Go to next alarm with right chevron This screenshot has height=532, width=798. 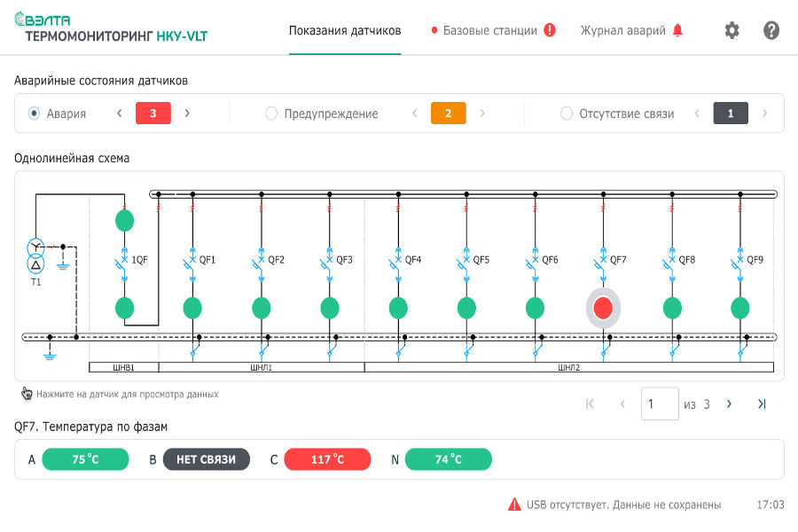click(x=187, y=113)
